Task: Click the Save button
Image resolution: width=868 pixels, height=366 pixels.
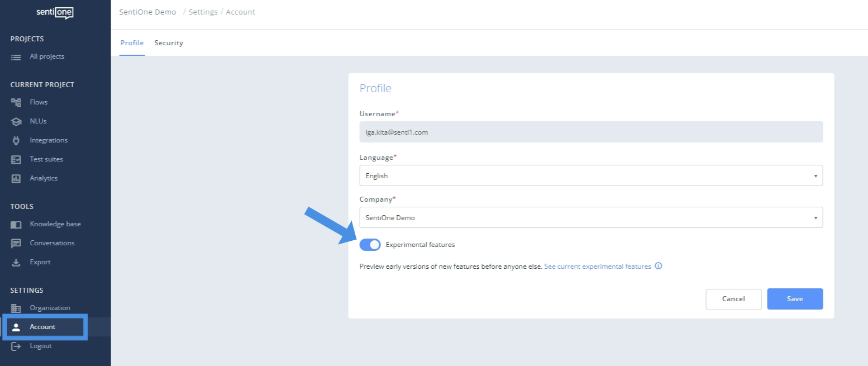Action: (x=795, y=299)
